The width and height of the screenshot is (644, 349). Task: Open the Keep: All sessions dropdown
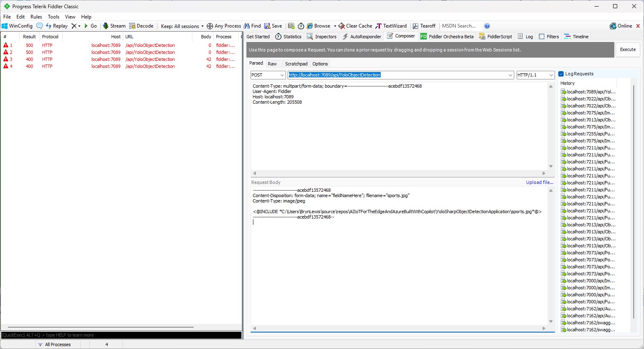[182, 26]
